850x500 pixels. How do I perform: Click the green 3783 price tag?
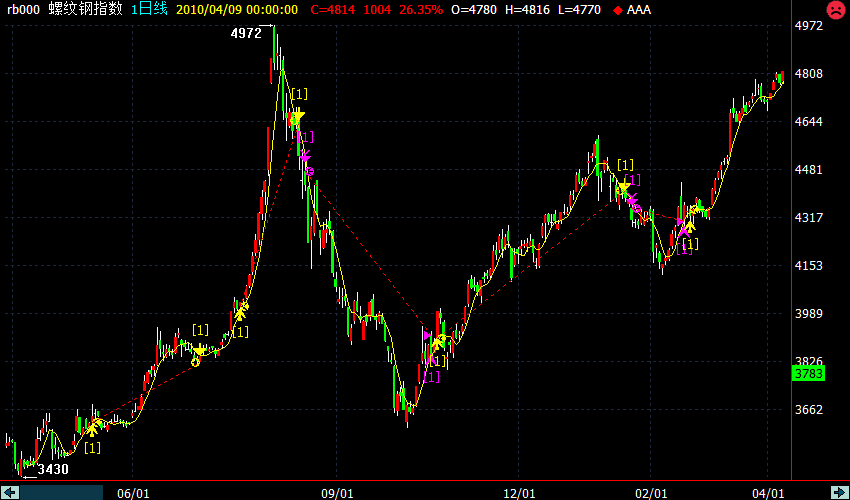(x=807, y=374)
